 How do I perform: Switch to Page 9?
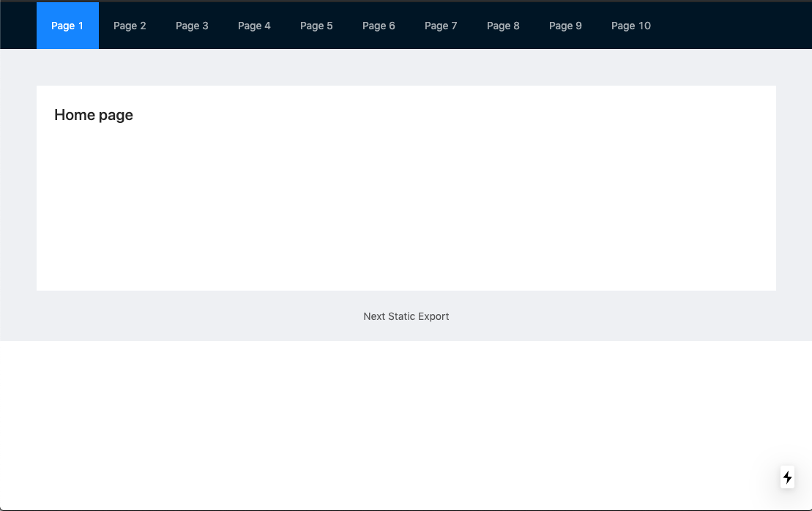click(x=565, y=26)
